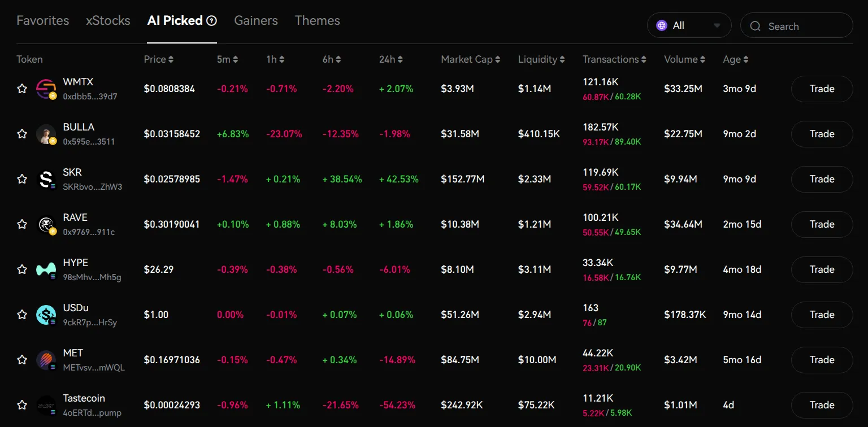Star the SKR token as favorite
Image resolution: width=868 pixels, height=427 pixels.
click(22, 179)
